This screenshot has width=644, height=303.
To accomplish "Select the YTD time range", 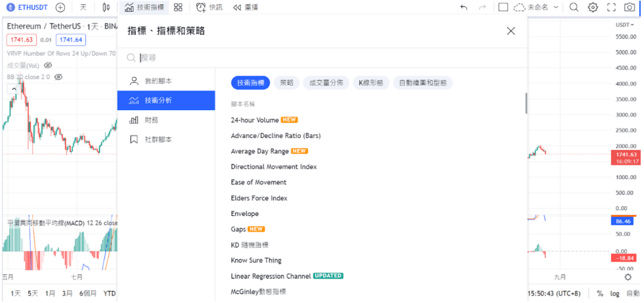I will click(x=109, y=293).
